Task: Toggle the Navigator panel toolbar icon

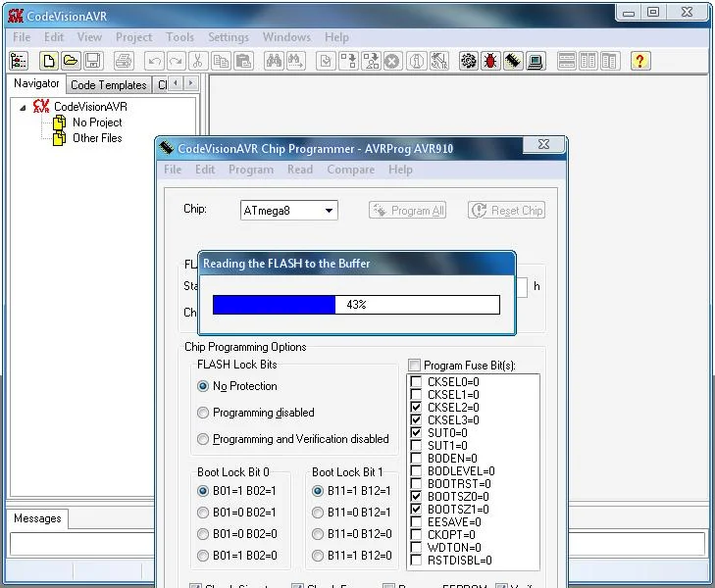Action: pos(19,61)
